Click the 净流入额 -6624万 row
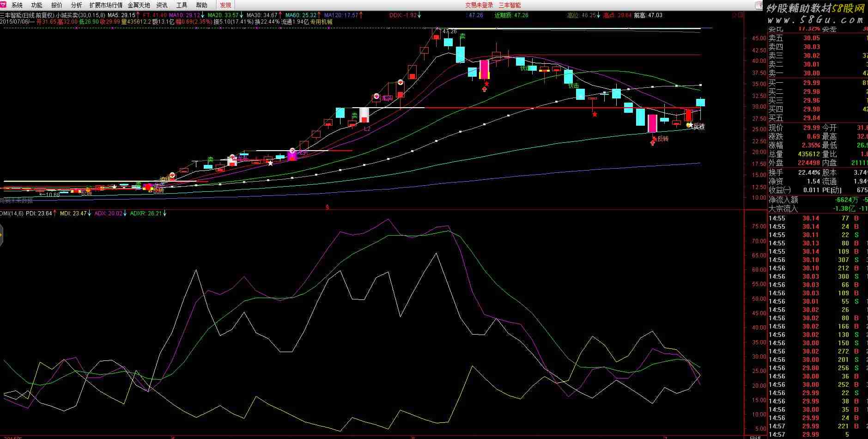Image resolution: width=868 pixels, height=439 pixels. pos(818,200)
